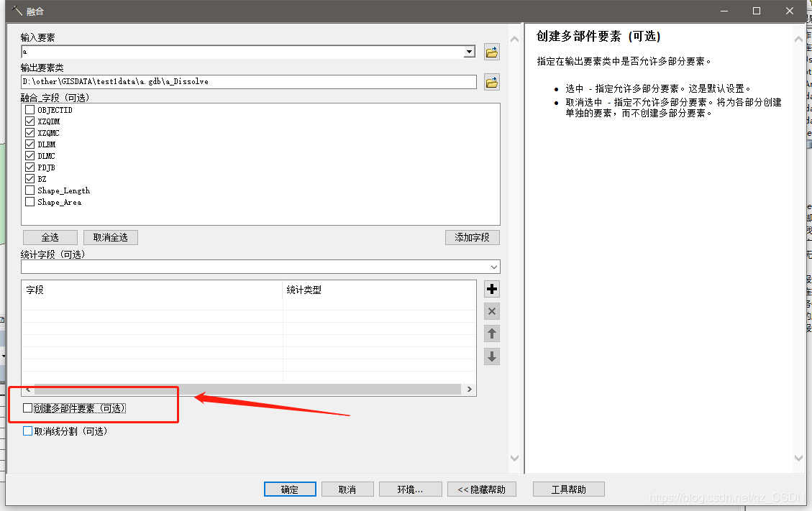This screenshot has height=511, width=812.
Task: Enable 取消线分割 checkbox
Action: coord(28,431)
